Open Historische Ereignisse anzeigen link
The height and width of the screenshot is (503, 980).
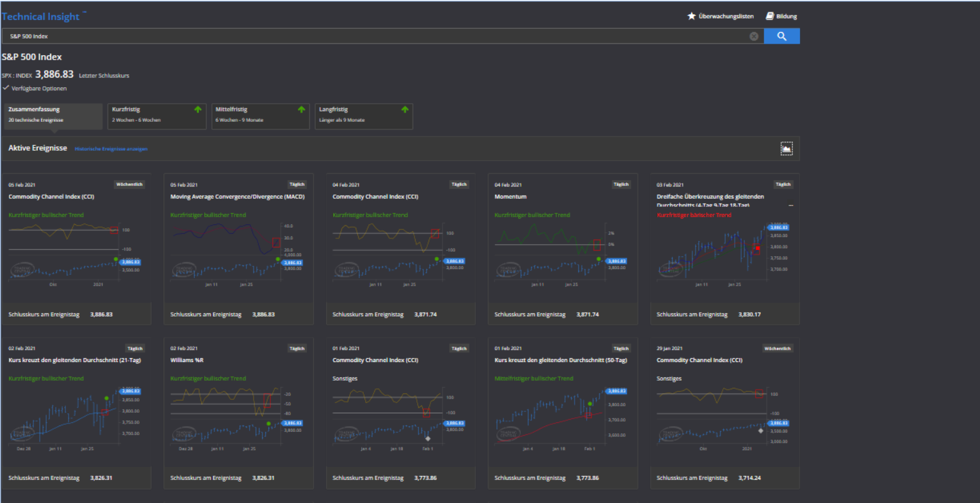[x=111, y=149]
